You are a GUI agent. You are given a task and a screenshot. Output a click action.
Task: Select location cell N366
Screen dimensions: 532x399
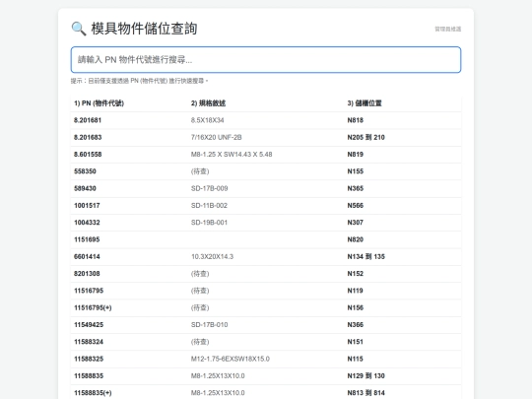(x=356, y=325)
